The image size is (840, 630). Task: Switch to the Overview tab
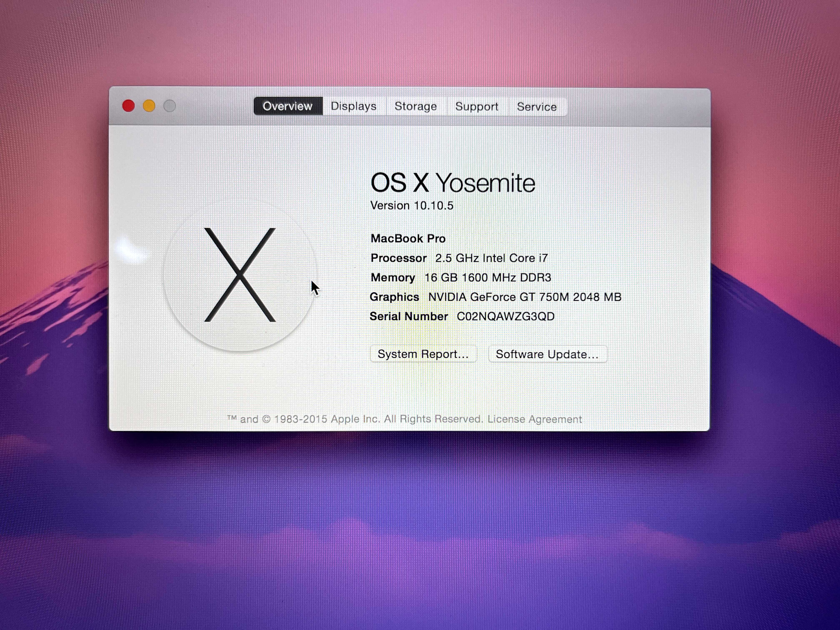[288, 106]
